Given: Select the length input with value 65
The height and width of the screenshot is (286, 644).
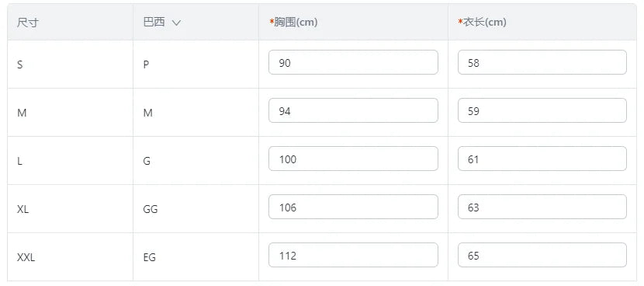Looking at the screenshot, I should [542, 255].
